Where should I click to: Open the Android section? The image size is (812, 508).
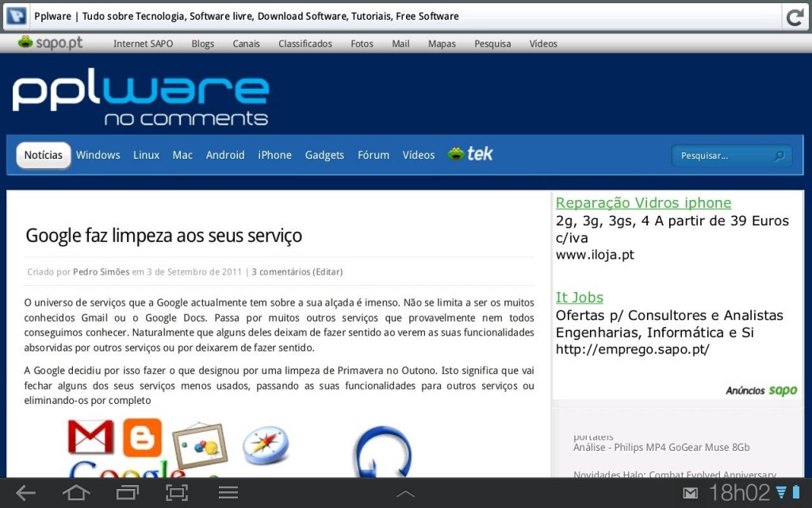click(x=225, y=155)
